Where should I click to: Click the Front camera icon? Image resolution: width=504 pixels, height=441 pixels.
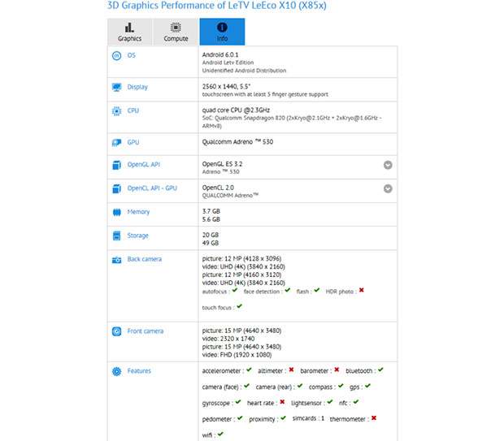116,331
